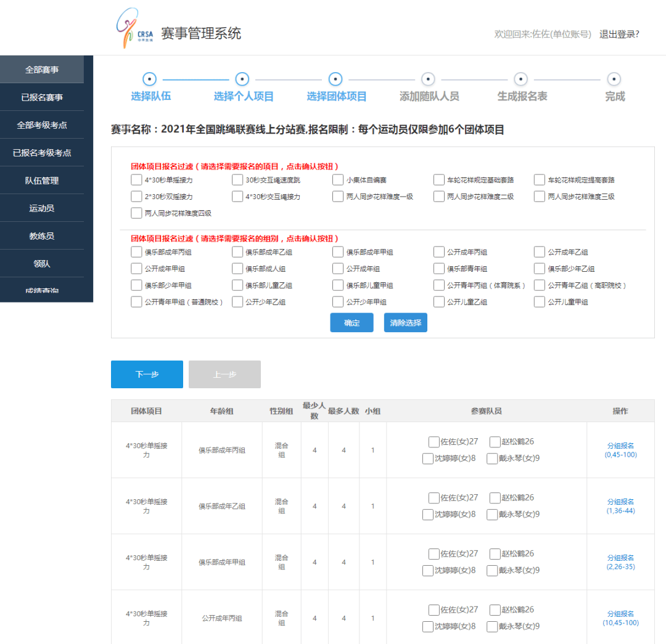Click the grey 上一步 button
666x644 pixels.
point(224,374)
